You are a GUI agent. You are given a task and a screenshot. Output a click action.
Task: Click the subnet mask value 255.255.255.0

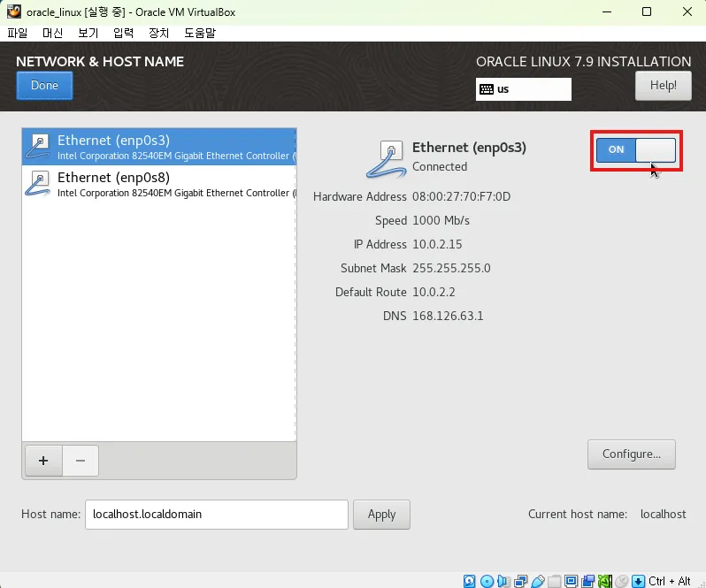coord(451,268)
